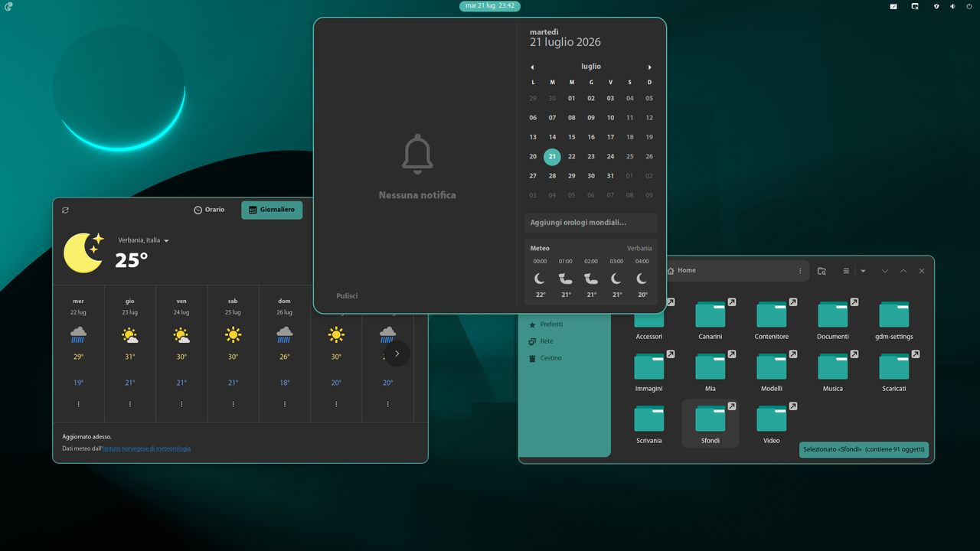Switch to the Orario weather tab
This screenshot has height=551, width=980.
point(210,210)
